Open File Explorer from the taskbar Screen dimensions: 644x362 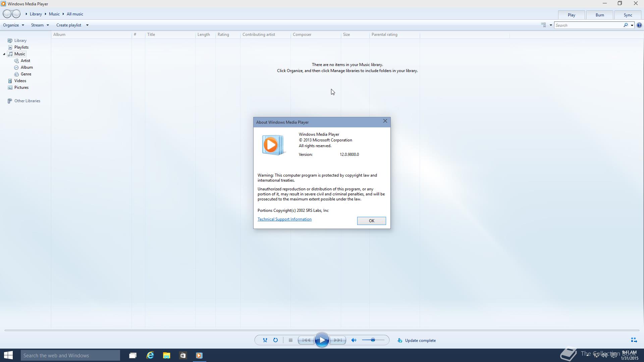coord(166,355)
